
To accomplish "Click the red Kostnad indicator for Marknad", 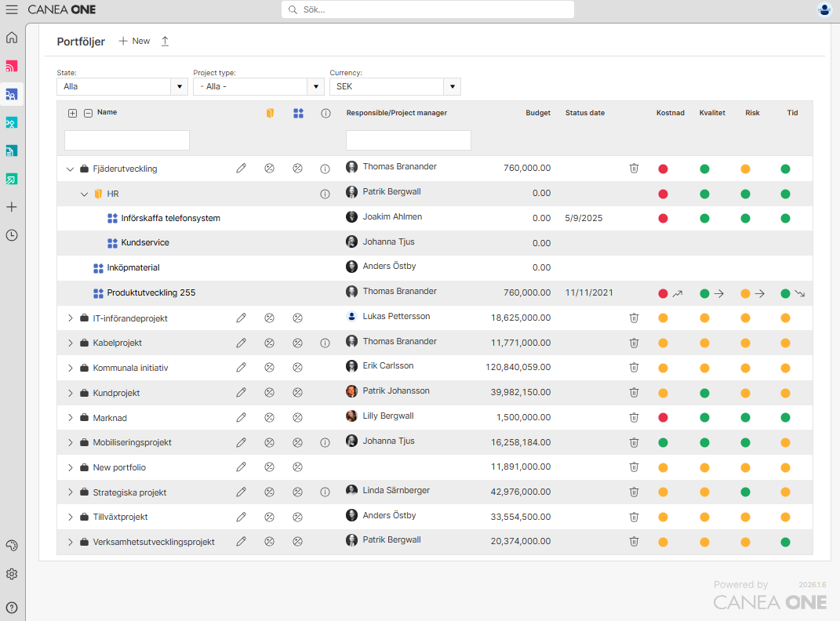I will click(664, 418).
